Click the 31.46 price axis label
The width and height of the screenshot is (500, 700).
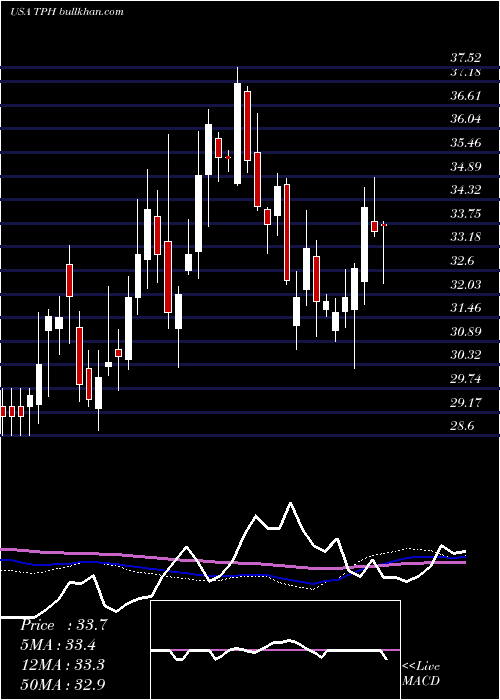[466, 308]
